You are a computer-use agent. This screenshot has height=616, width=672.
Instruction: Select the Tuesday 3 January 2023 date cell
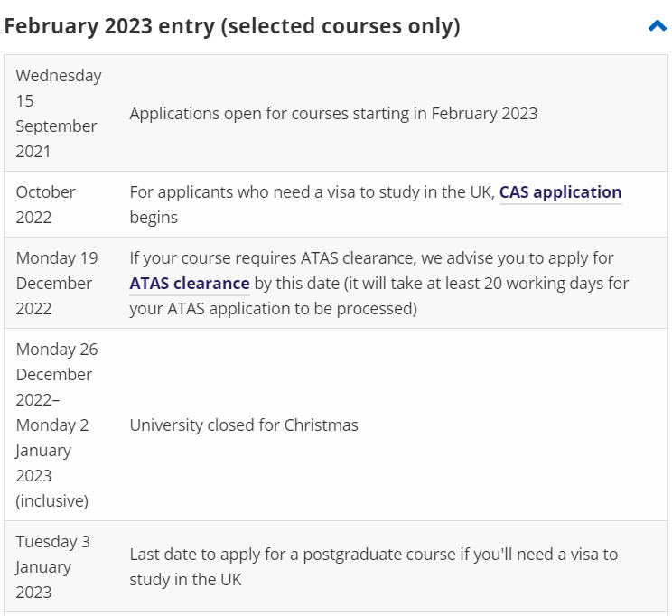(52, 566)
